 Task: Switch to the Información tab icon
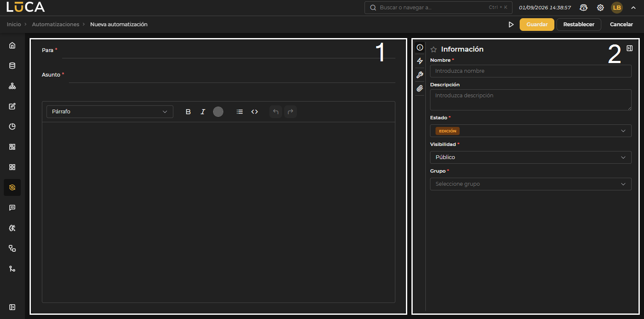(x=420, y=47)
